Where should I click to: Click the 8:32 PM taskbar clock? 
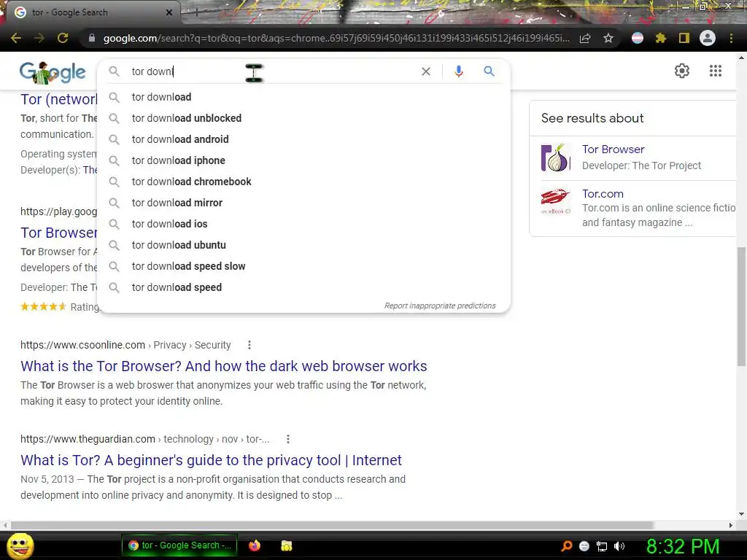tap(683, 547)
